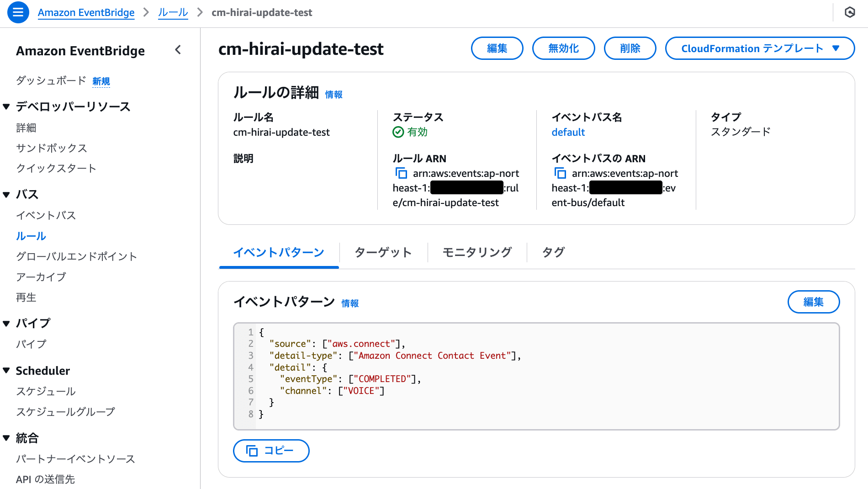Viewport: 868px width, 489px height.
Task: Open スケジュール in the sidebar
Action: tap(46, 391)
